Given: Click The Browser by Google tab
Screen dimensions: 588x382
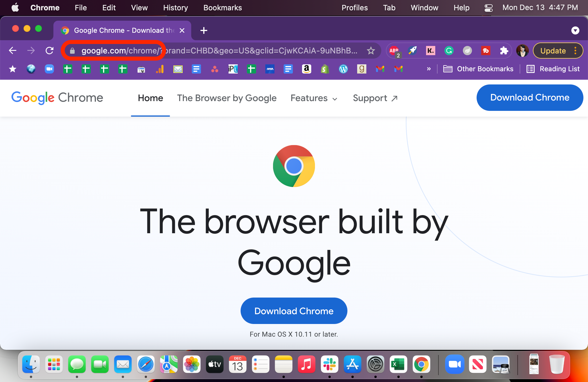Looking at the screenshot, I should [x=227, y=98].
